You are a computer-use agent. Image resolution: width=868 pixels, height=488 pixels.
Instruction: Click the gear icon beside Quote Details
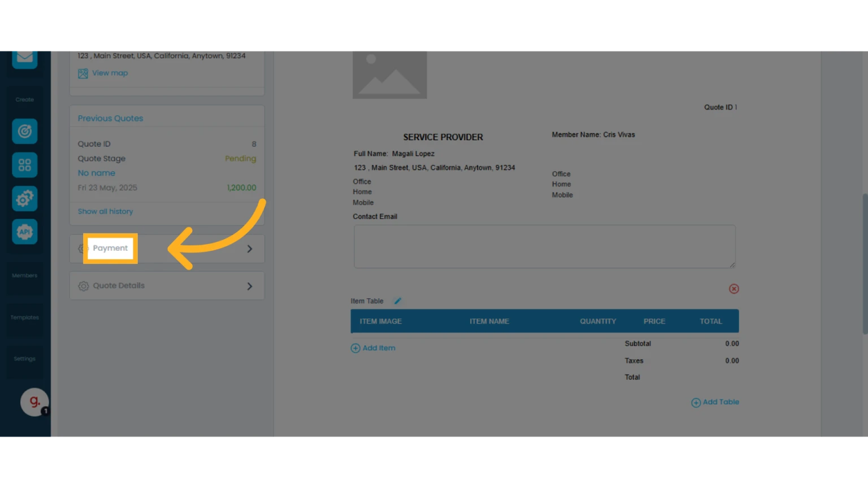(84, 286)
